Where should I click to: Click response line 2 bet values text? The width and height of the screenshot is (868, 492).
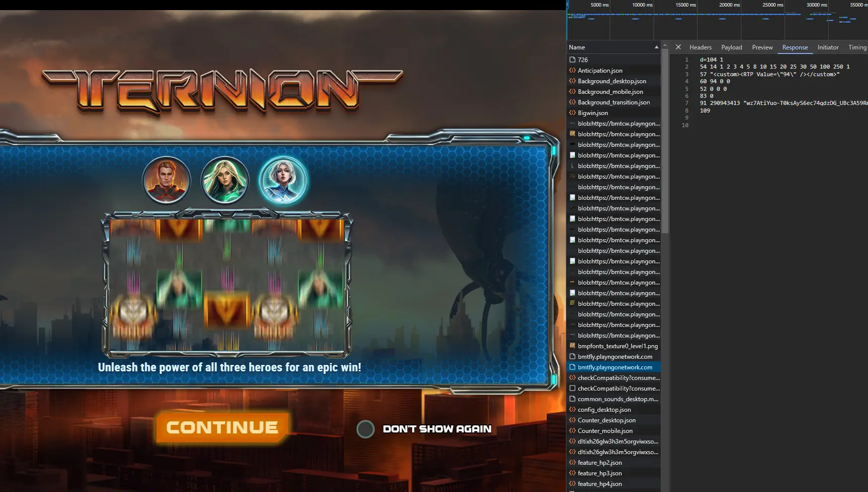[x=775, y=67]
